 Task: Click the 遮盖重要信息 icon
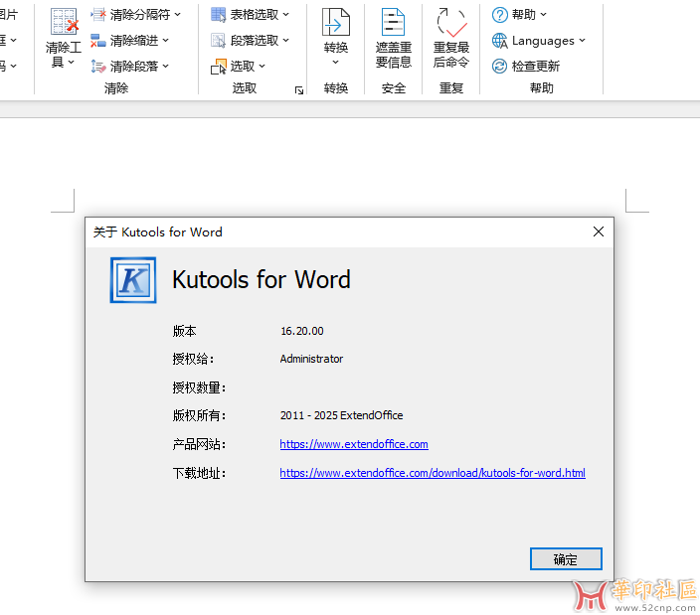pyautogui.click(x=393, y=22)
